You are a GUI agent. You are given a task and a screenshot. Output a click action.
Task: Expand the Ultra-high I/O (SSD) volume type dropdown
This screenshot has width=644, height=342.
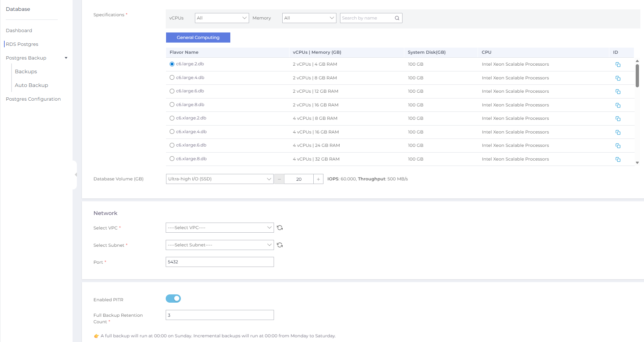219,179
